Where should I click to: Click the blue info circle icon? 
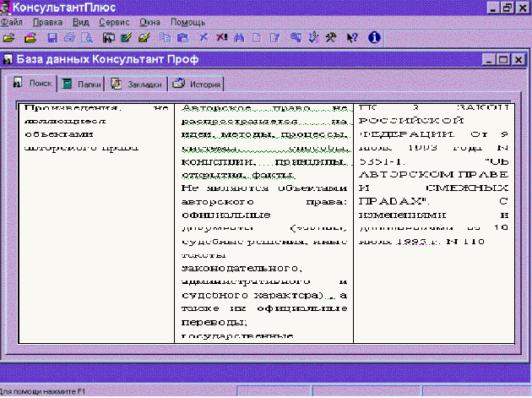point(375,38)
